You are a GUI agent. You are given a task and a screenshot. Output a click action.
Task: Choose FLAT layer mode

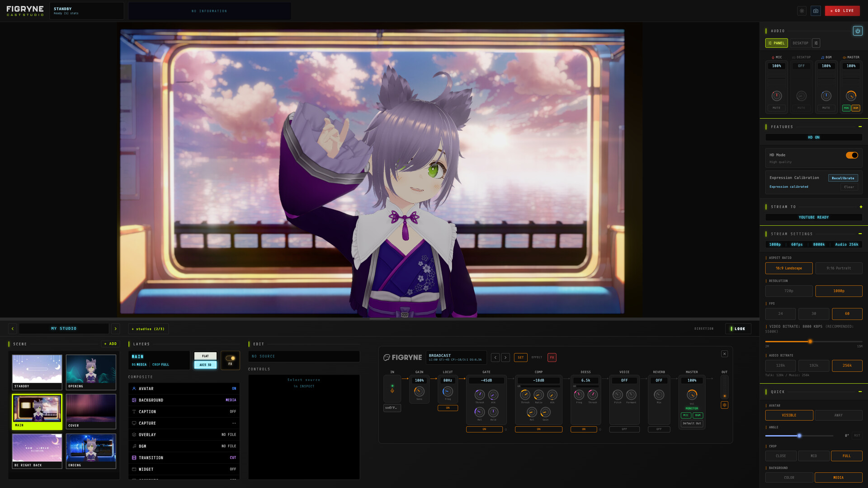tap(205, 356)
